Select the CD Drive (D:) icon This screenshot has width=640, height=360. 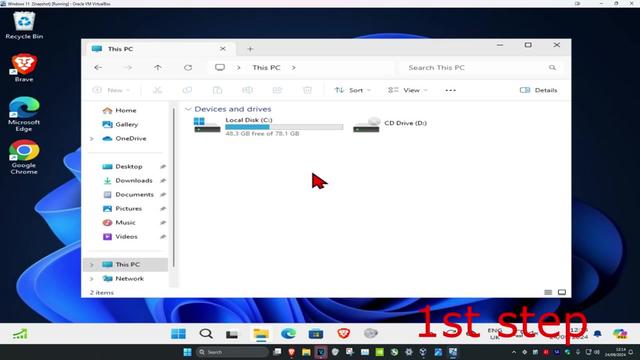click(x=367, y=125)
